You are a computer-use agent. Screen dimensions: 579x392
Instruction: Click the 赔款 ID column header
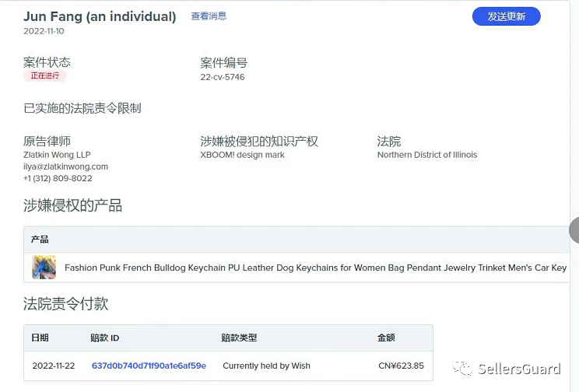pos(104,338)
